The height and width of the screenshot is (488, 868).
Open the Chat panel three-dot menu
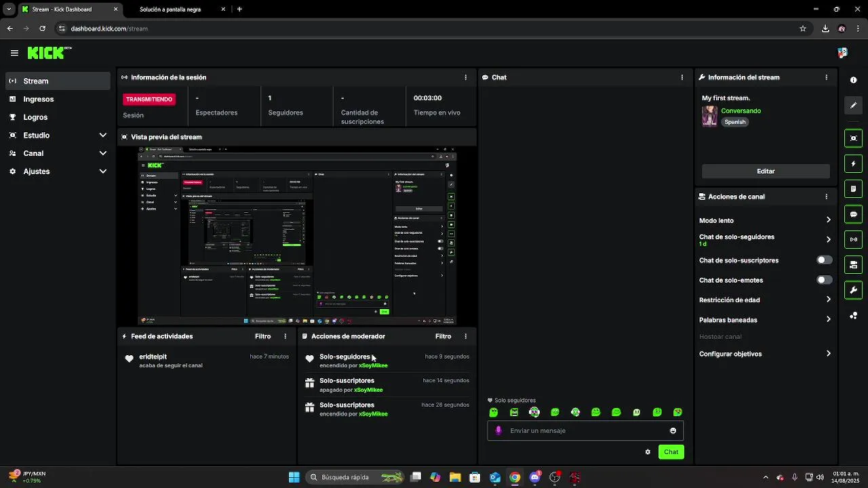point(682,77)
